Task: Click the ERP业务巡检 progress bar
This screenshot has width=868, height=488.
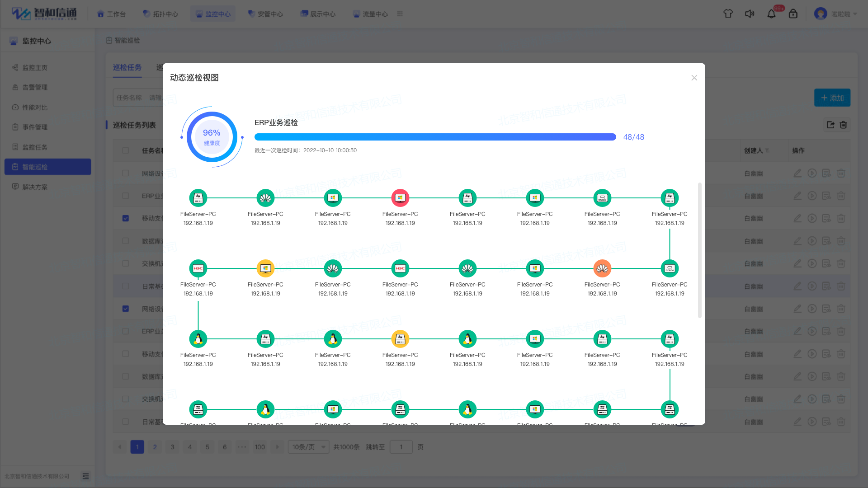Action: point(435,137)
